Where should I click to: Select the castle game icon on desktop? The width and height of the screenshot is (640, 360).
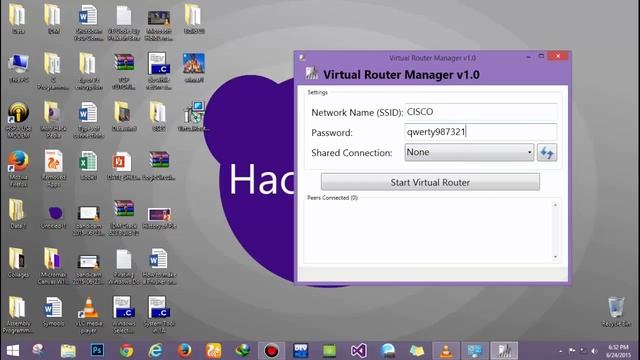[x=194, y=68]
